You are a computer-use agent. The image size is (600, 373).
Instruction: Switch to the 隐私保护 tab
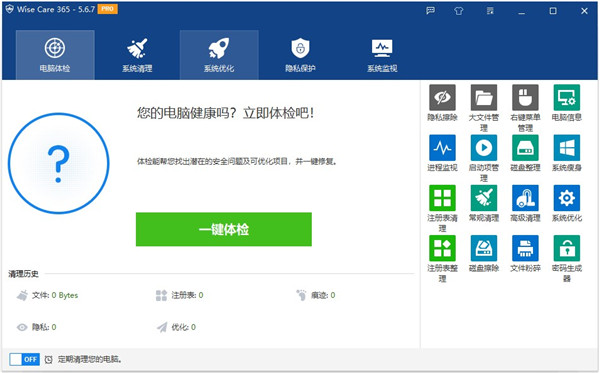click(x=300, y=55)
